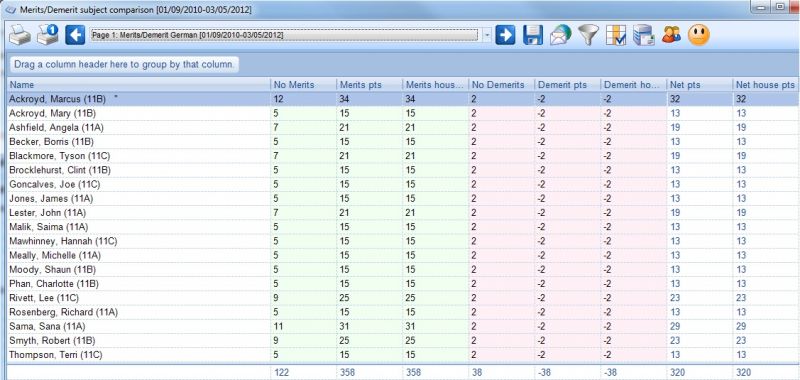800x380 pixels.
Task: Select row Thompson, Terri (11C)
Action: pyautogui.click(x=403, y=355)
